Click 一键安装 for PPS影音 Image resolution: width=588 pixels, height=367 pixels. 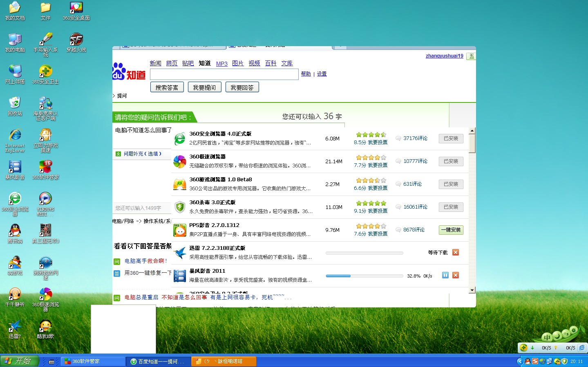451,230
